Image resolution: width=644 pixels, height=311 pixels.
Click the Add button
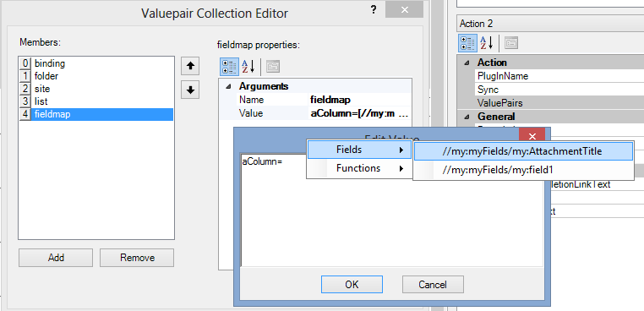click(x=56, y=258)
